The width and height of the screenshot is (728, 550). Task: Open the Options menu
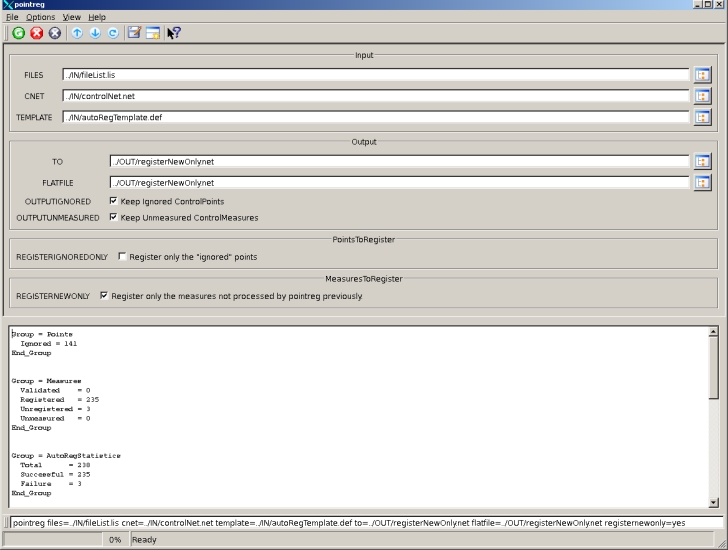tap(40, 17)
